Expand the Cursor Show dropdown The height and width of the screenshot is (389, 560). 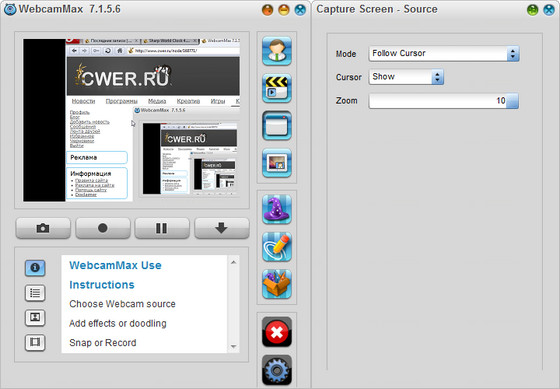(406, 77)
